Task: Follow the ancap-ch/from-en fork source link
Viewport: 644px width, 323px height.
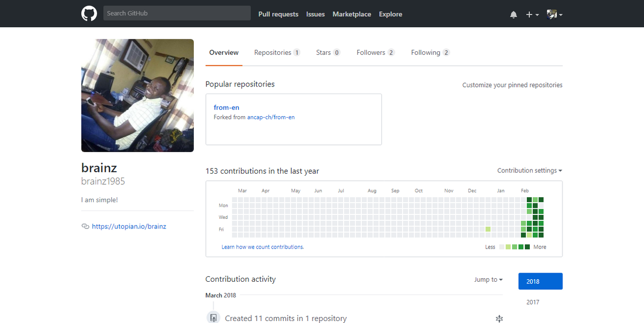Action: point(271,117)
